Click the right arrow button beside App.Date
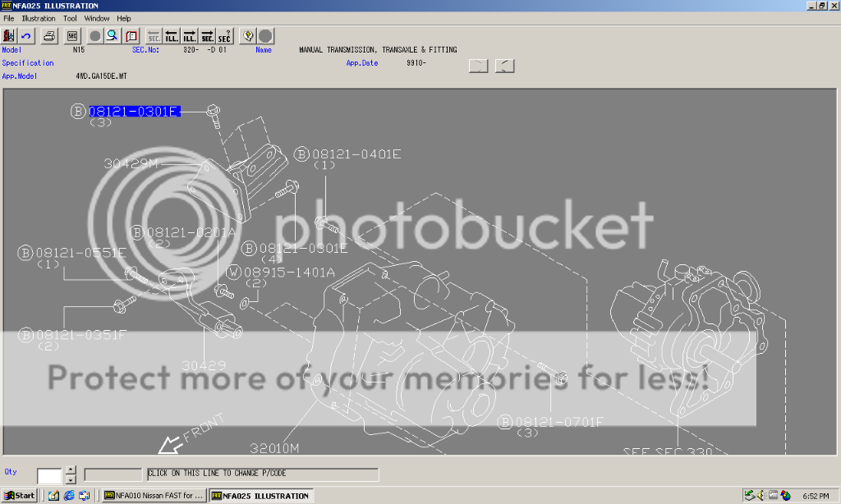 (478, 66)
